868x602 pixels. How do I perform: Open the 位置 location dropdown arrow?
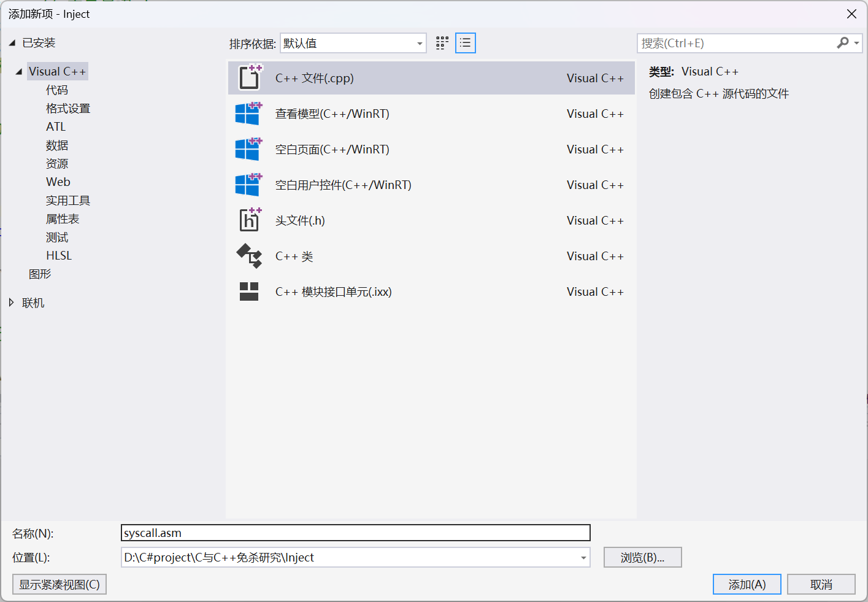coord(583,558)
